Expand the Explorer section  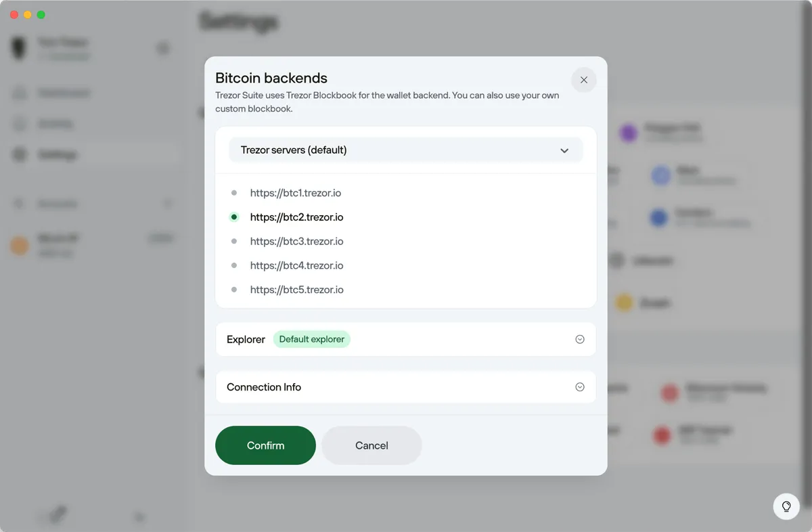pyautogui.click(x=579, y=339)
